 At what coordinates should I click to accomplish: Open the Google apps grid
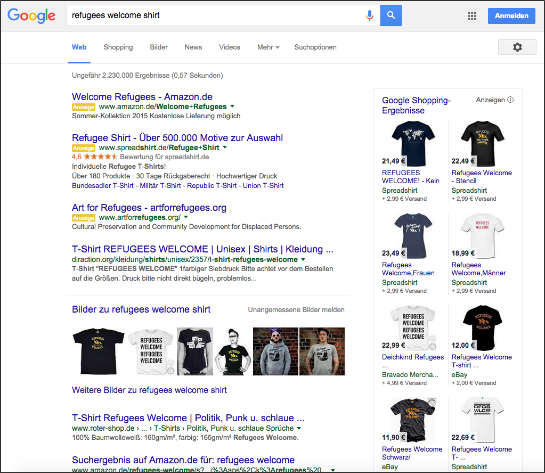point(472,16)
